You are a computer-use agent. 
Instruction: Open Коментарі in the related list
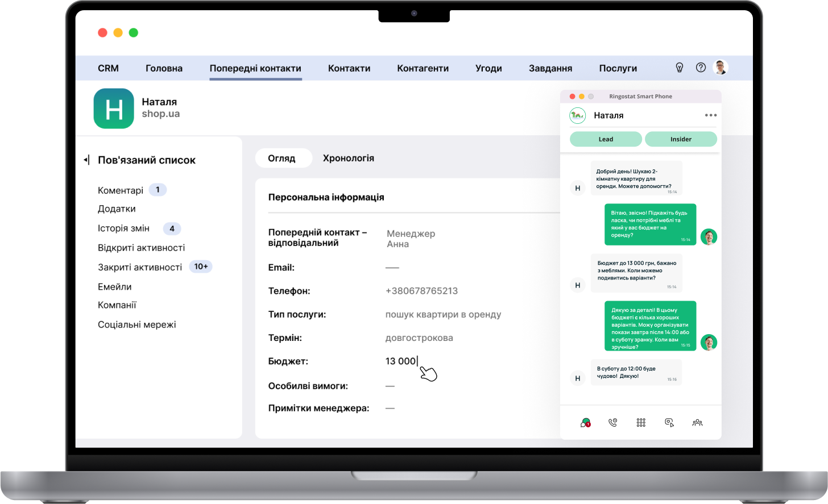click(x=121, y=190)
